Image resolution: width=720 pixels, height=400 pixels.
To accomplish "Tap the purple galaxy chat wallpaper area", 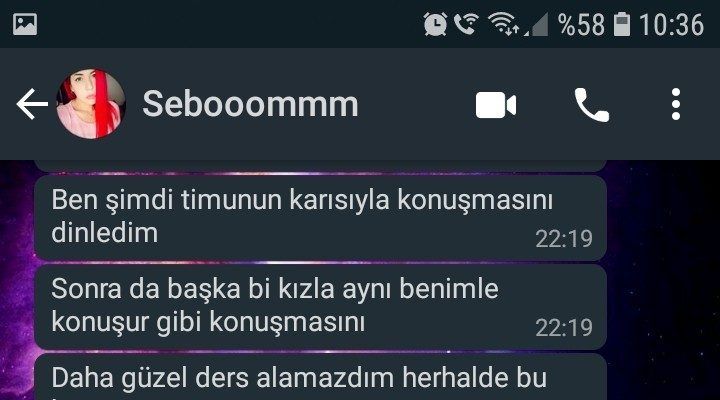I will 663,280.
